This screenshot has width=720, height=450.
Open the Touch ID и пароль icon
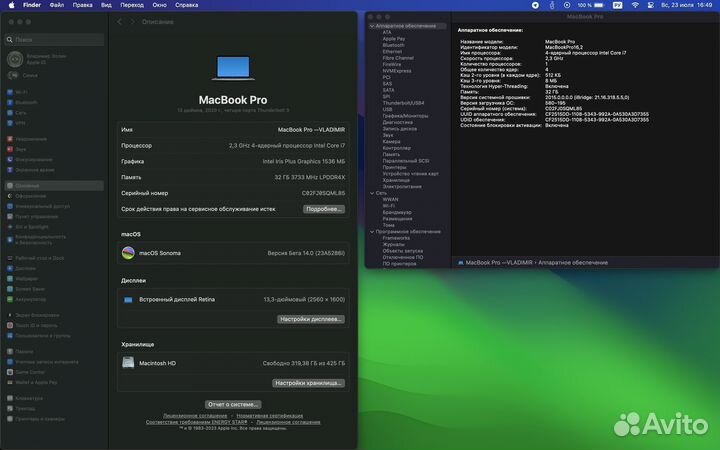pyautogui.click(x=10, y=325)
